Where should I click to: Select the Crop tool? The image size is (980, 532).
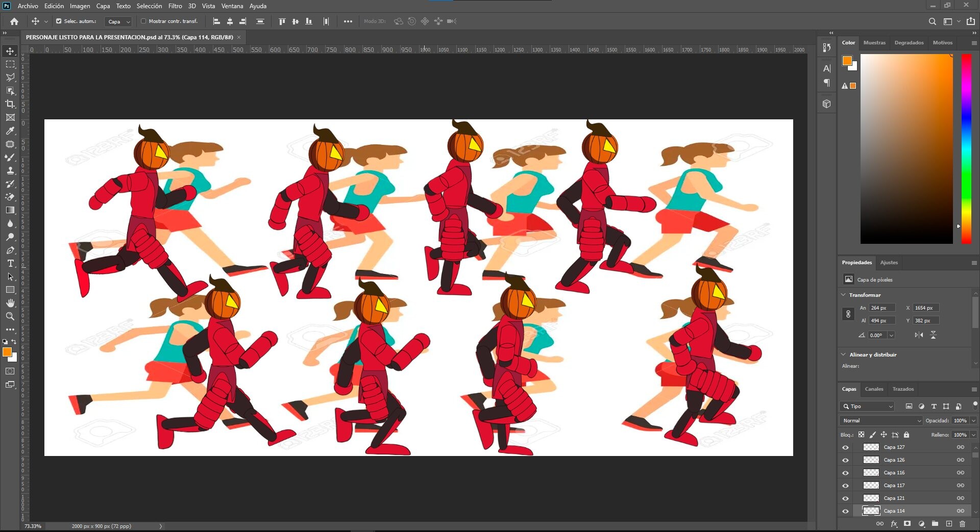10,104
